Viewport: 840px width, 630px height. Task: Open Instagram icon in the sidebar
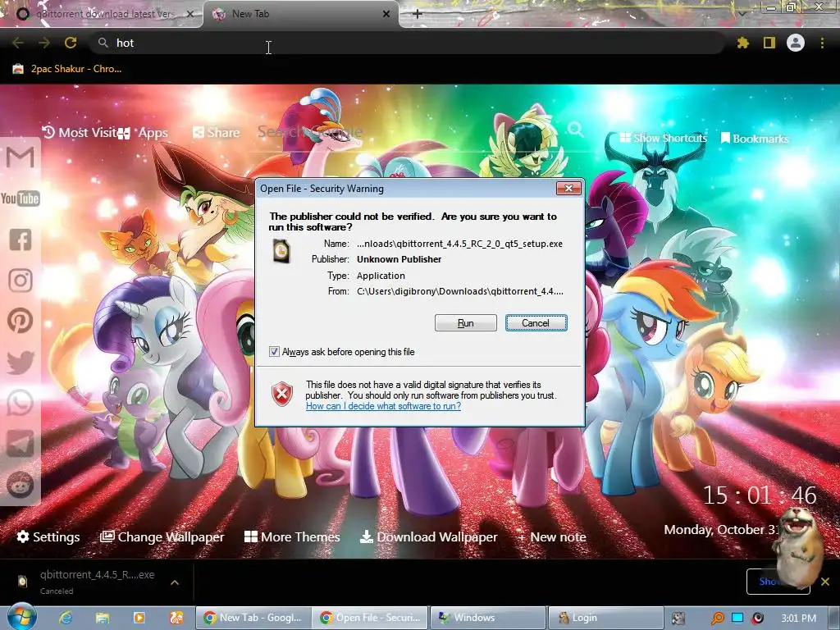pyautogui.click(x=21, y=281)
